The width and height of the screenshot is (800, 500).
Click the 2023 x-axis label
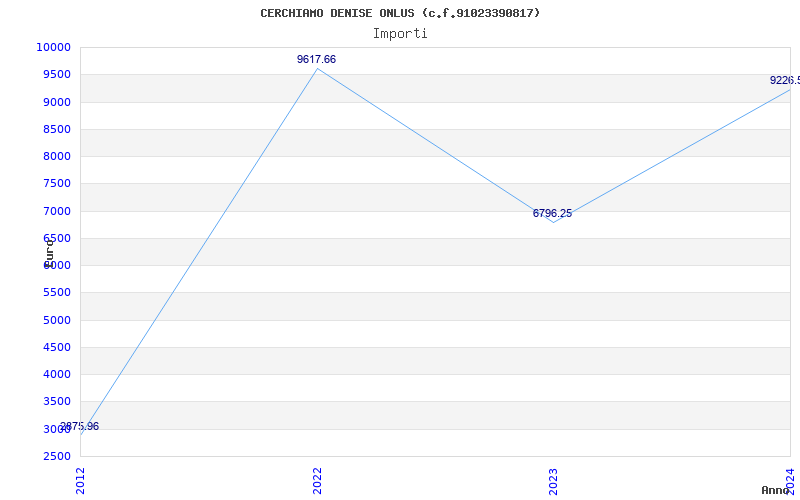point(554,481)
